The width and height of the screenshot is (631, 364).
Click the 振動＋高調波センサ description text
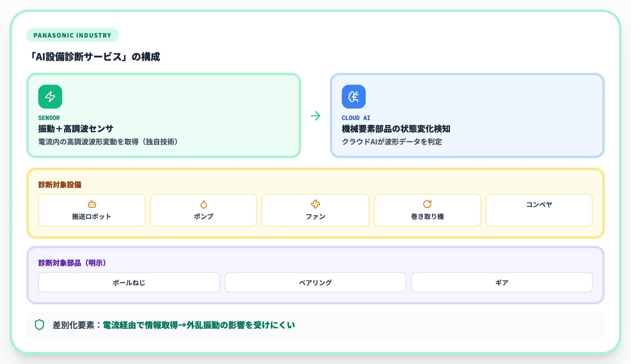[x=108, y=142]
